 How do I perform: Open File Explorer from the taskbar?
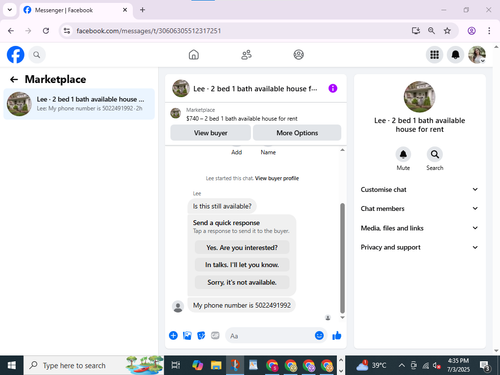pyautogui.click(x=216, y=365)
